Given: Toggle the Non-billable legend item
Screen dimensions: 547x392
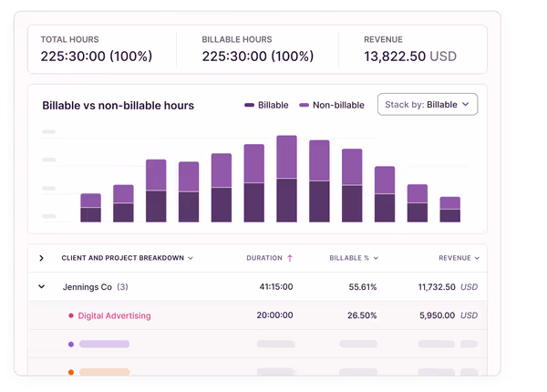Looking at the screenshot, I should 332,105.
